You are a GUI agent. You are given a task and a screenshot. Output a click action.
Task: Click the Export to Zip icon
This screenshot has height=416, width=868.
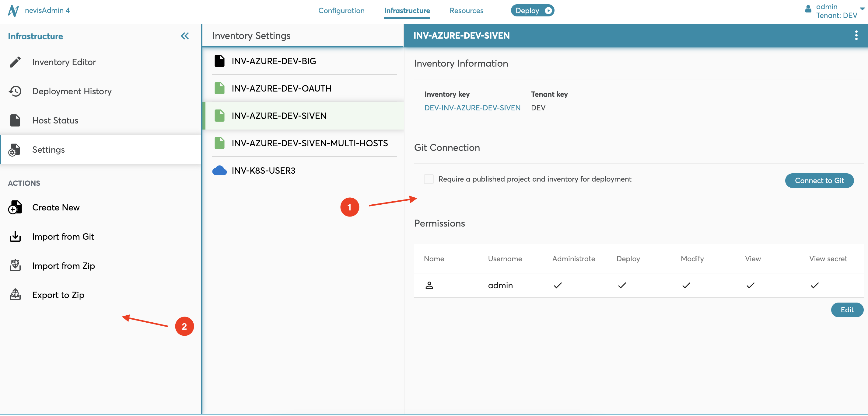click(15, 294)
